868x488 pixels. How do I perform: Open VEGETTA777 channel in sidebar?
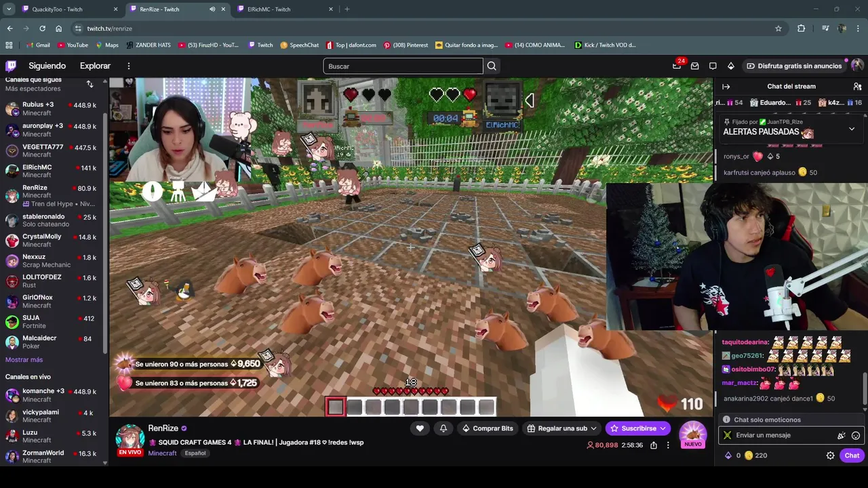coord(54,150)
